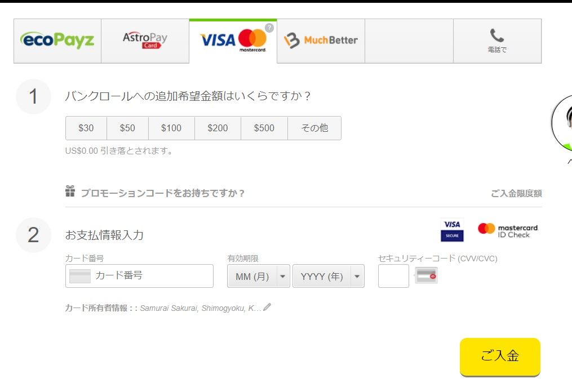Open the MM (月) expiry month dropdown
572x392 pixels.
[259, 276]
